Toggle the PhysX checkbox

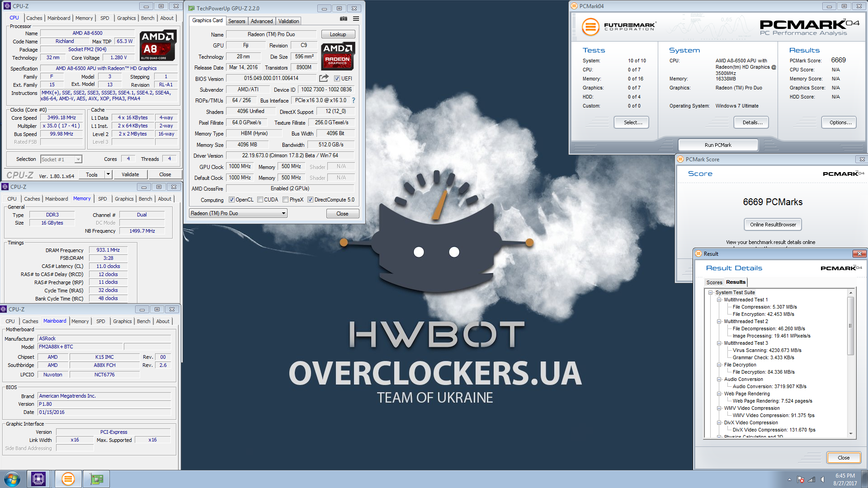[285, 200]
